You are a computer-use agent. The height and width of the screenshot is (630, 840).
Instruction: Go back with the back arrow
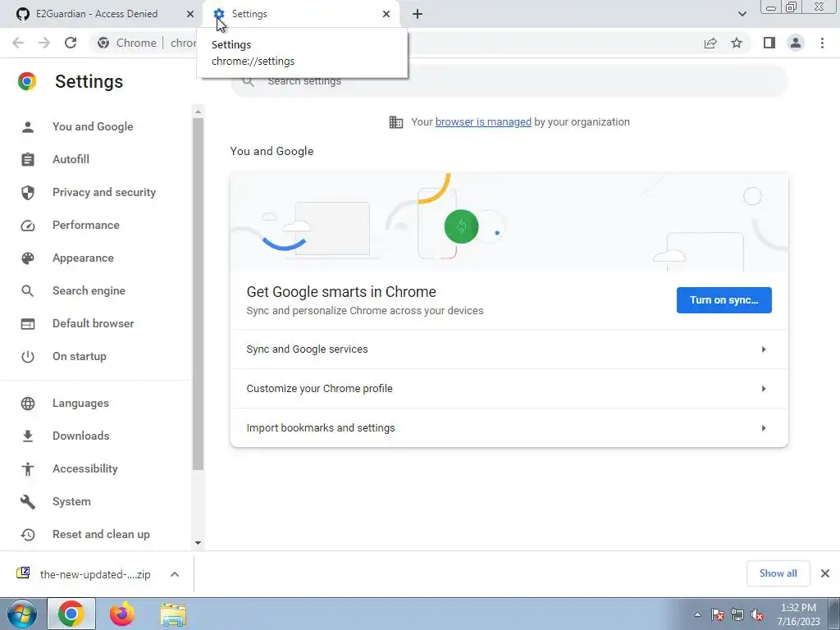(x=18, y=43)
